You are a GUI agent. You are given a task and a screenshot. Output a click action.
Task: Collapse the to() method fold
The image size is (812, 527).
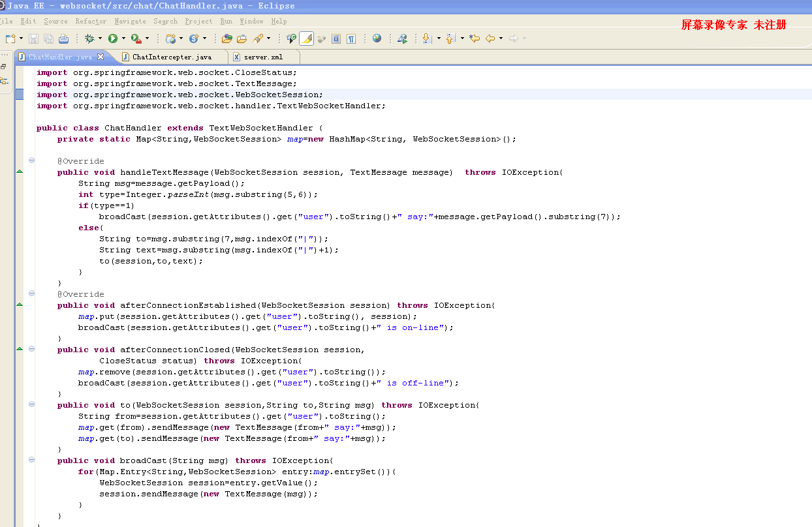tap(31, 404)
